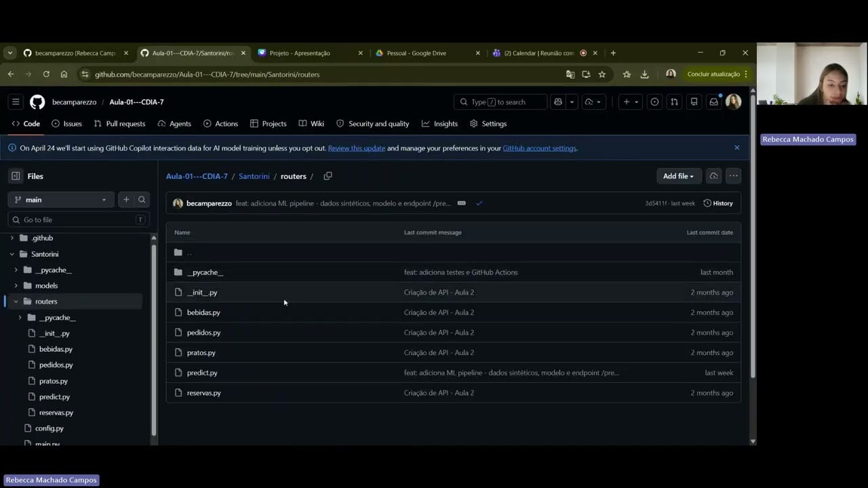This screenshot has height=488, width=868.
Task: Search files with magnifier icon in sidebar
Action: click(x=142, y=199)
